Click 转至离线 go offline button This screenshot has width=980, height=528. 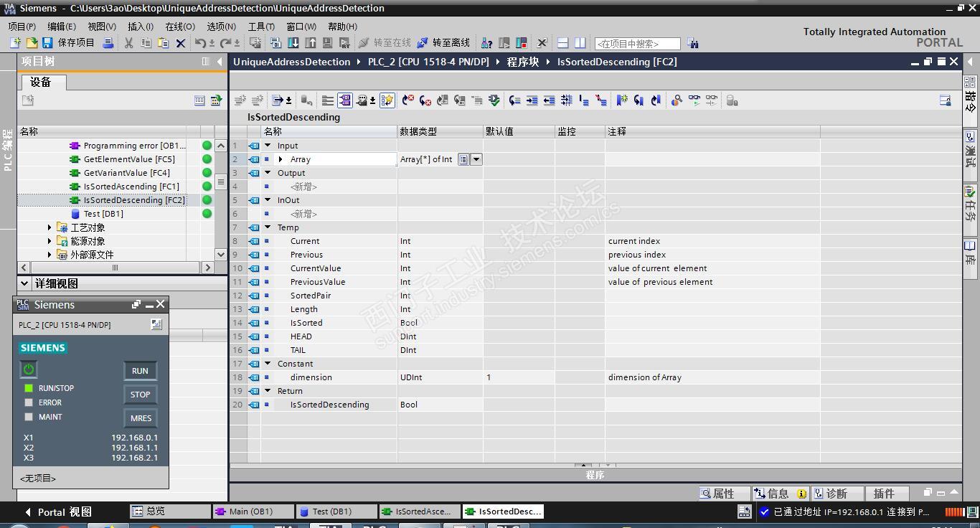(x=443, y=43)
